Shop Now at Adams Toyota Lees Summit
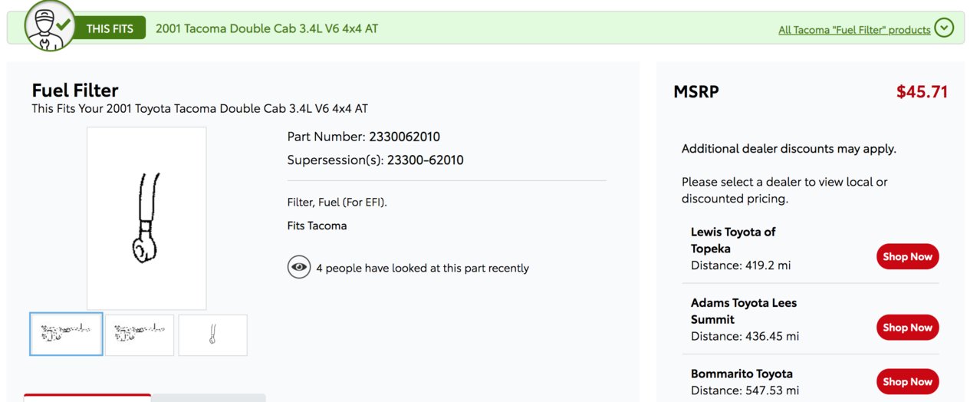This screenshot has height=402, width=980. pos(907,328)
